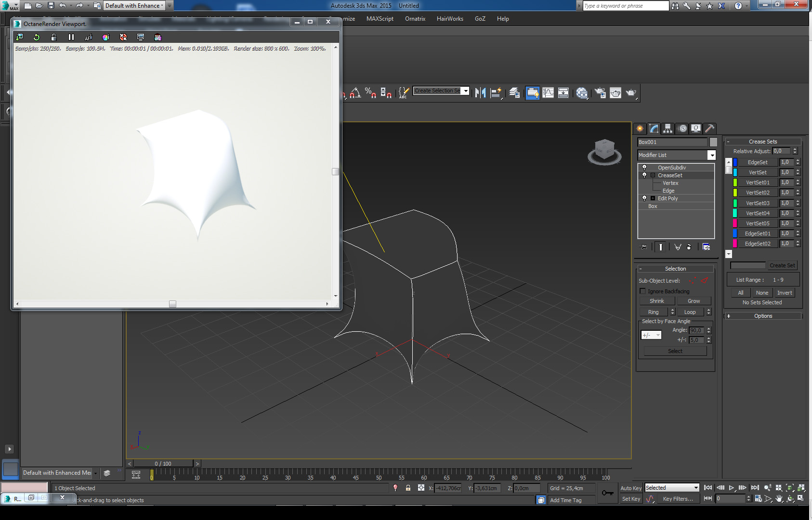Viewport: 812px width, 520px height.
Task: Pause rendering in the Octane viewport
Action: click(x=71, y=37)
